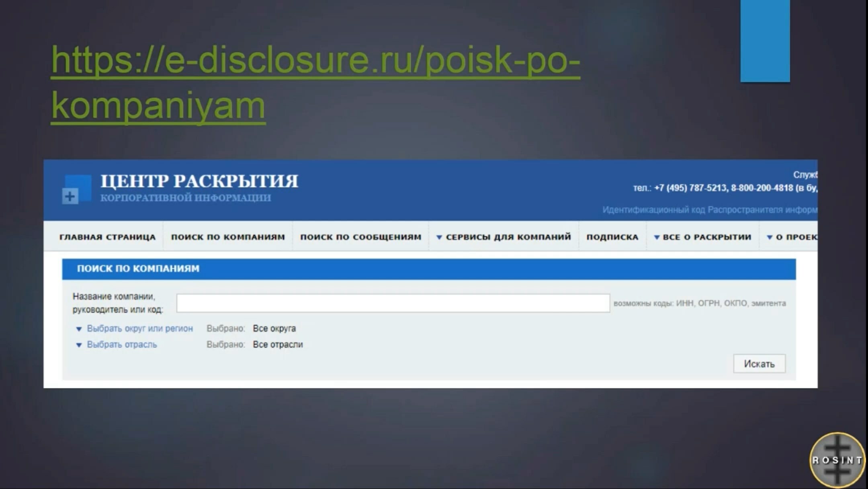This screenshot has width=868, height=489.
Task: Click the Идентификационный код Распространителя text
Action: tap(710, 210)
